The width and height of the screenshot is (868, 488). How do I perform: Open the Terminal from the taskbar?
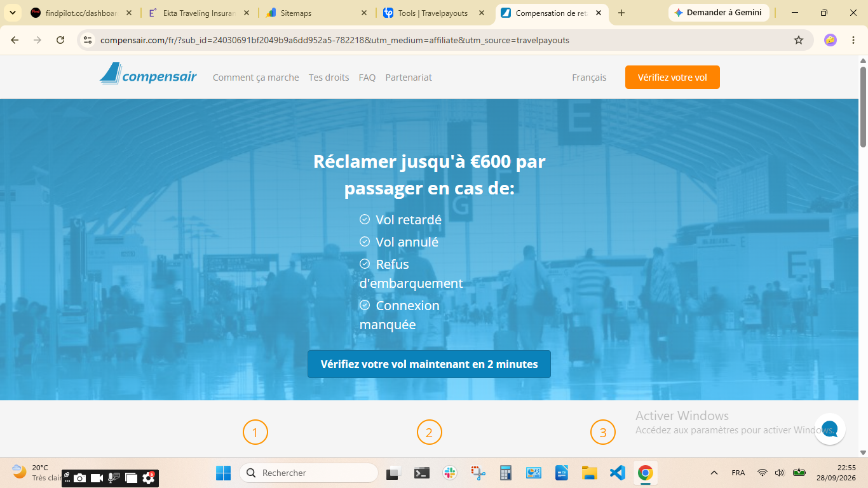coord(421,473)
